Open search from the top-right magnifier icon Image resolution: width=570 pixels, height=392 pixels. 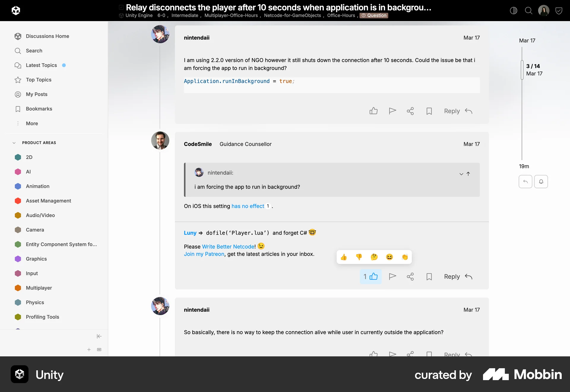click(x=528, y=10)
